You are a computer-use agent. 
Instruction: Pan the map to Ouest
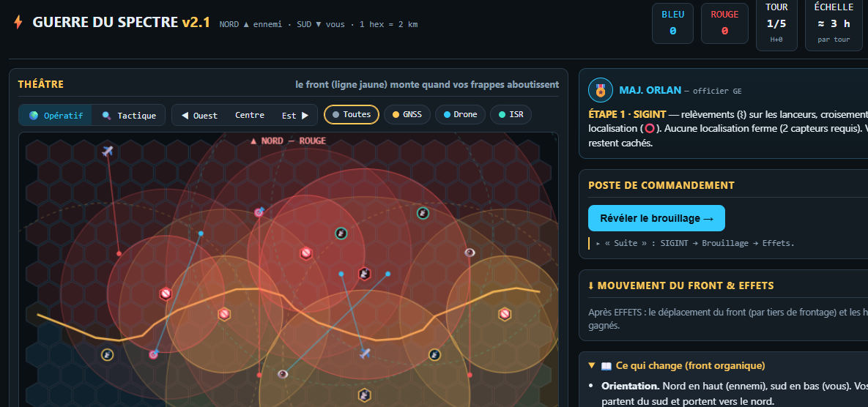point(200,116)
